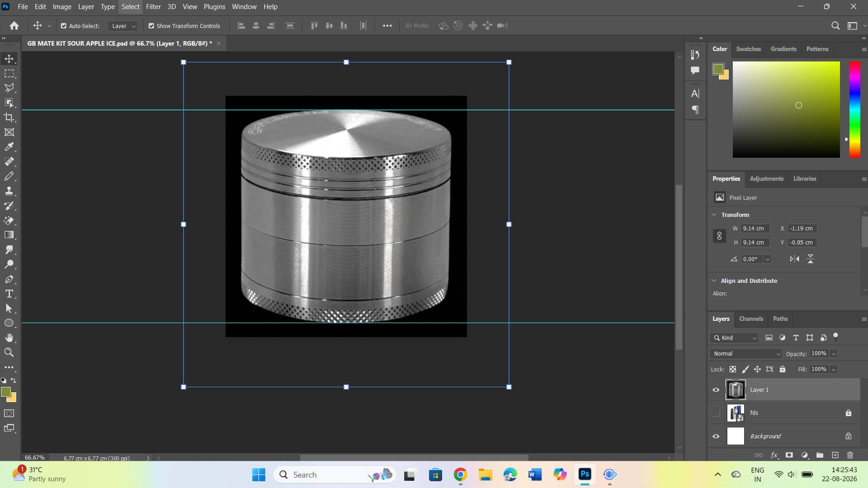This screenshot has width=868, height=488.
Task: Show the hidden fds layer
Action: [716, 413]
